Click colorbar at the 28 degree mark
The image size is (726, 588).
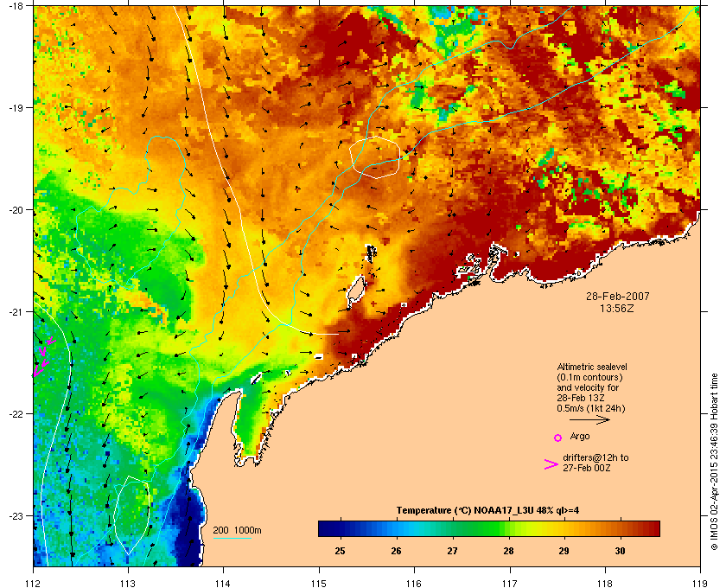coord(508,528)
